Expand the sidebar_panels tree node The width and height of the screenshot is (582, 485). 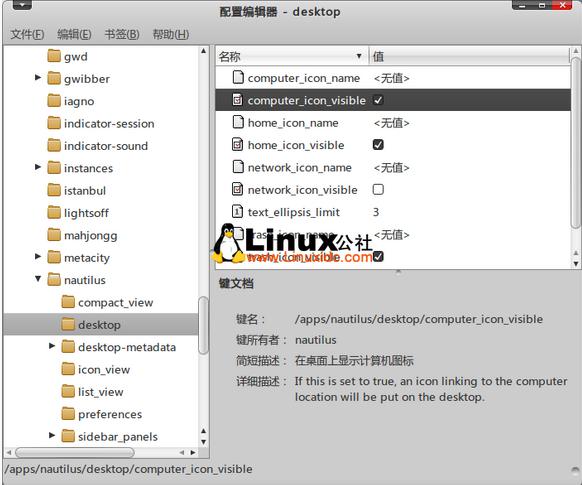pos(52,435)
